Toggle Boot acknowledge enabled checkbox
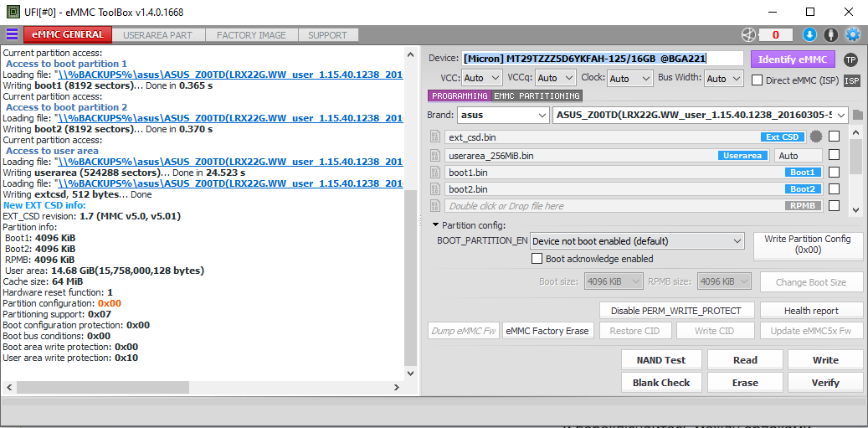The width and height of the screenshot is (868, 428). point(537,259)
